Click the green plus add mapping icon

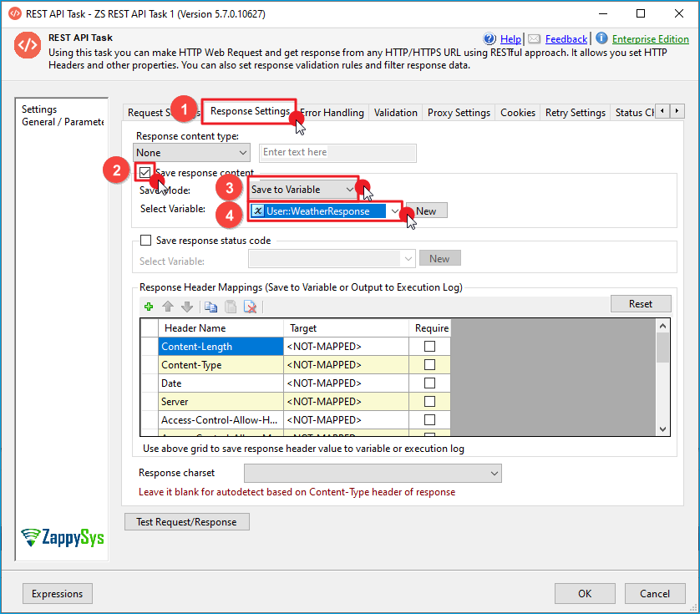tap(149, 307)
